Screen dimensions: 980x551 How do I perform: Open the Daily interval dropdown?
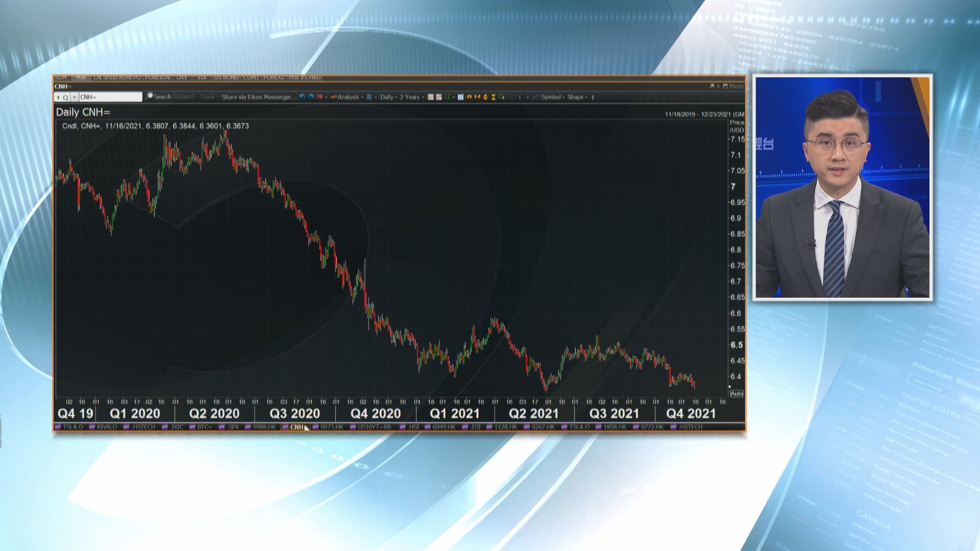point(388,97)
